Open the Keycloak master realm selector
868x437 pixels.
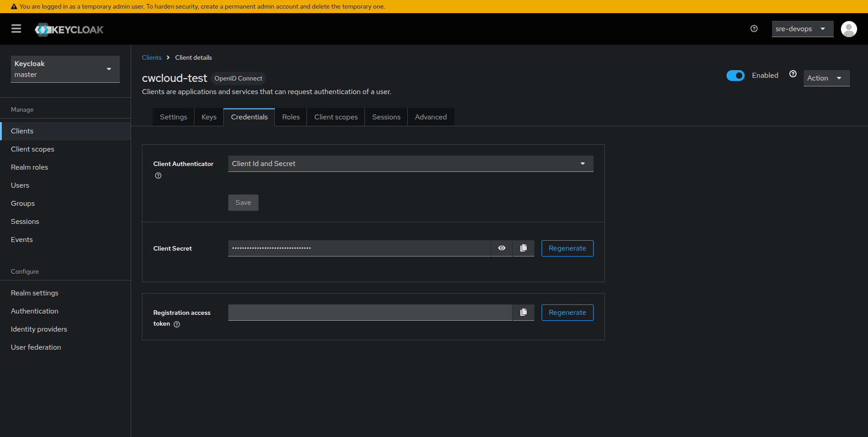(65, 69)
